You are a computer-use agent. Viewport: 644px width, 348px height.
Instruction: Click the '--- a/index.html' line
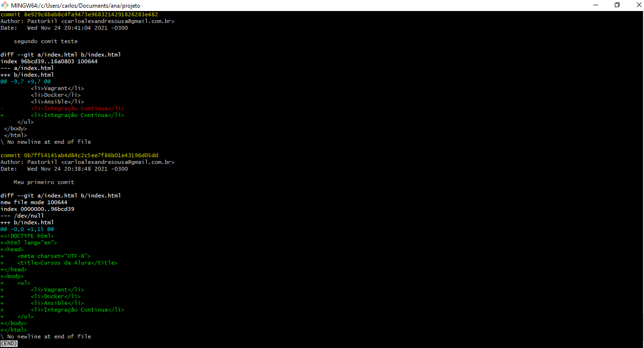[x=27, y=68]
